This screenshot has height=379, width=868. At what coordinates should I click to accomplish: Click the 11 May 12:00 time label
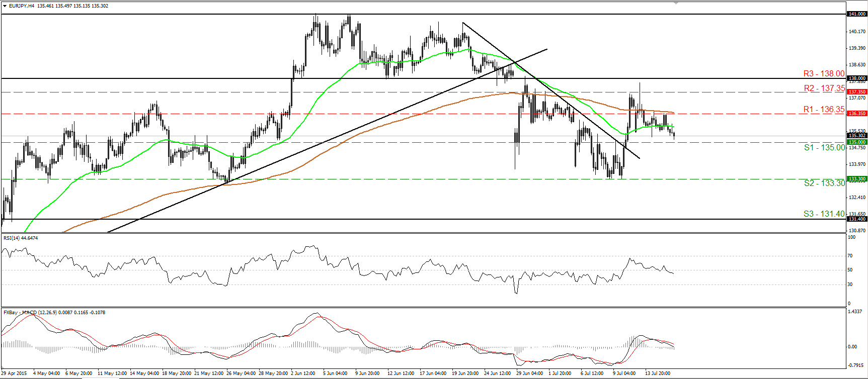point(112,373)
